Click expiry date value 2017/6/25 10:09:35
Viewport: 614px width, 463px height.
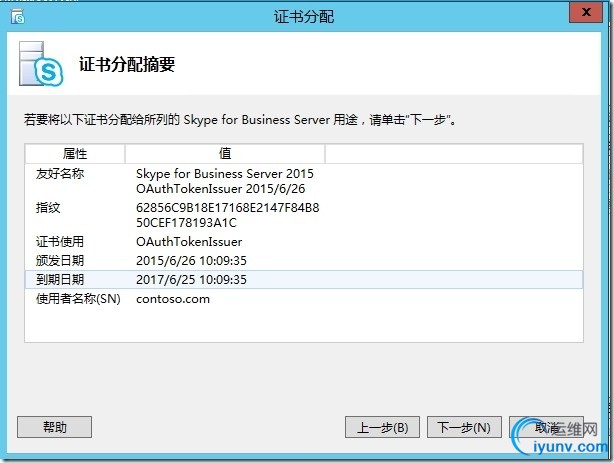pos(191,280)
